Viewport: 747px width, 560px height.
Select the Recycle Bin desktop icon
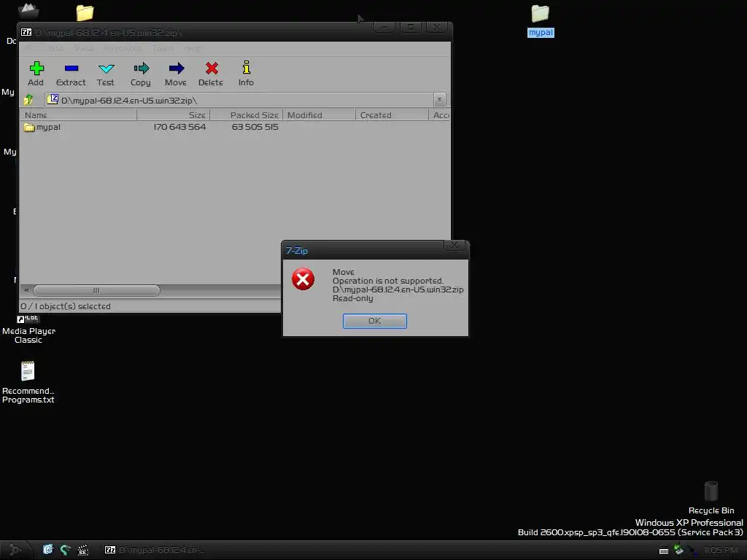(711, 497)
